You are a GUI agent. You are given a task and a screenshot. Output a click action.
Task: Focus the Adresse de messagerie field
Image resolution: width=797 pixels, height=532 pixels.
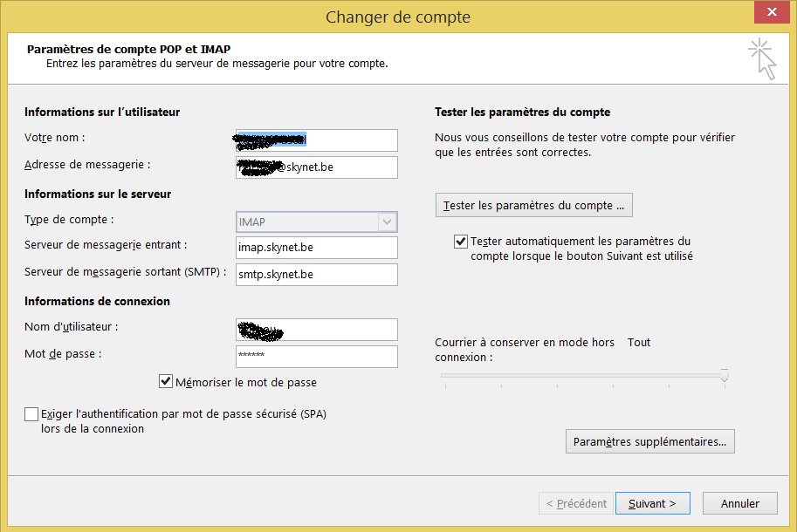(316, 167)
